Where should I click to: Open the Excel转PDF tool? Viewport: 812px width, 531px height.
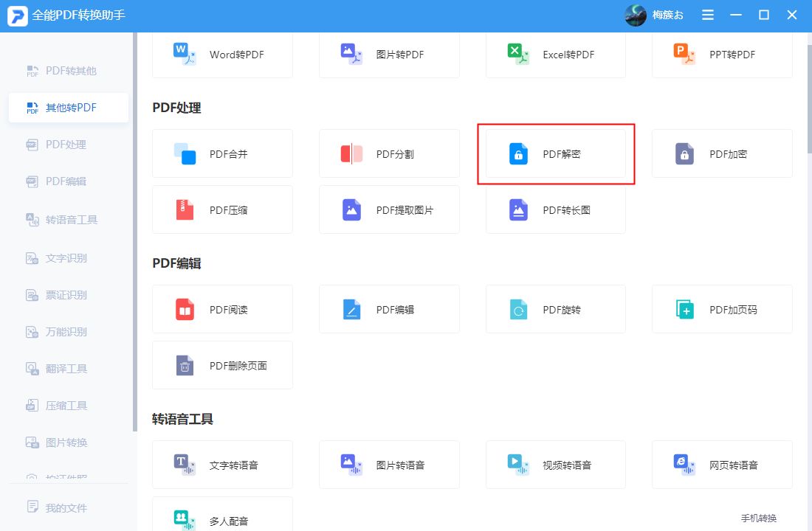pyautogui.click(x=555, y=54)
